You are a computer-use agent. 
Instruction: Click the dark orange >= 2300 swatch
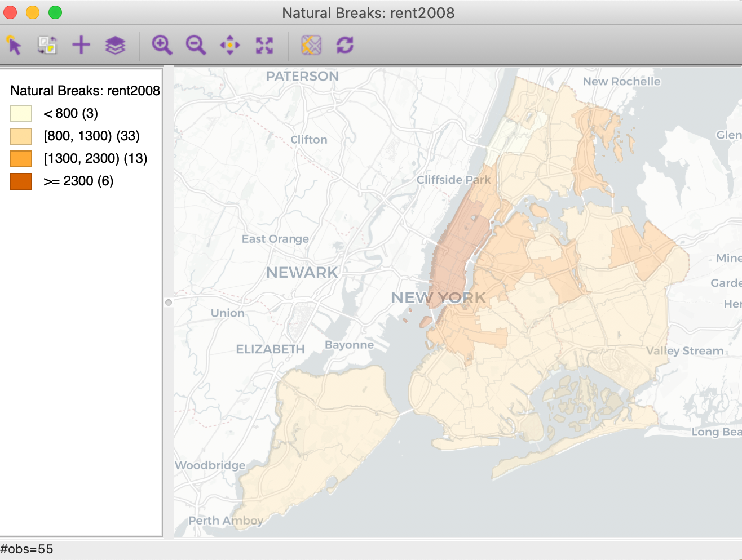[x=21, y=181]
